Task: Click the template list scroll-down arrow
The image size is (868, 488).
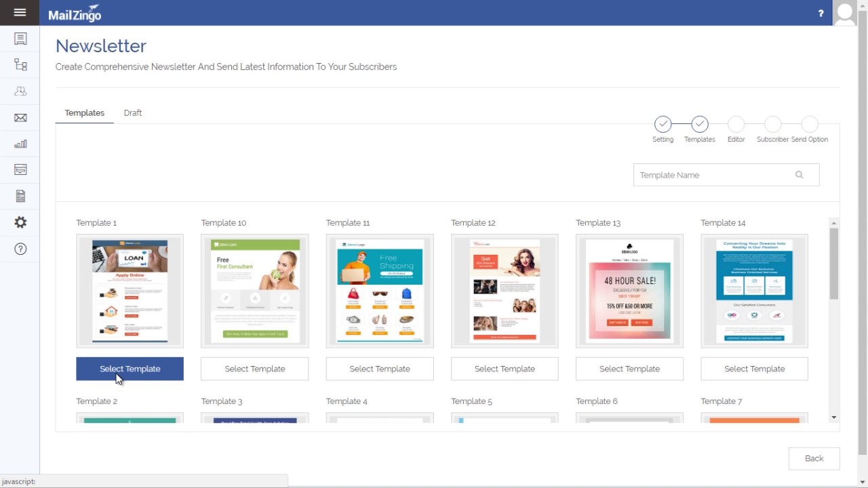Action: click(834, 418)
